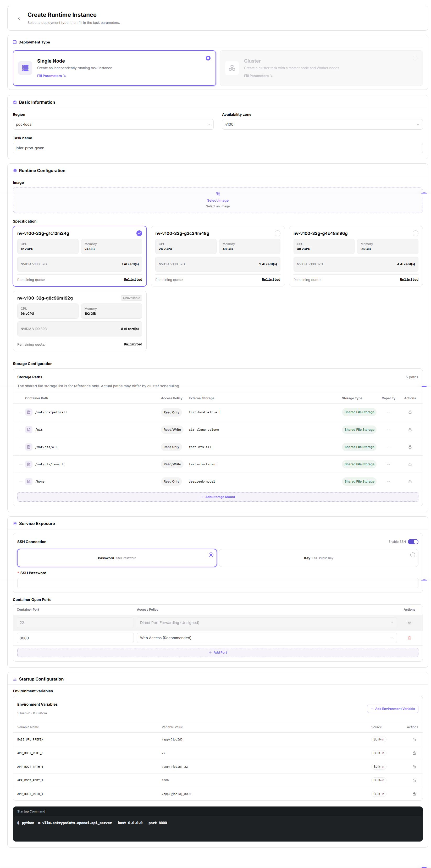Click file icon beside /mnt/hostpath/all
This screenshot has height=868, width=431.
[x=29, y=412]
